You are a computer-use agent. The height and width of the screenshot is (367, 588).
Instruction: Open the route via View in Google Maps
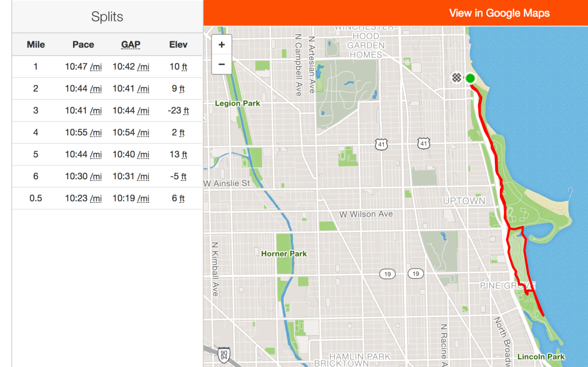tap(499, 13)
